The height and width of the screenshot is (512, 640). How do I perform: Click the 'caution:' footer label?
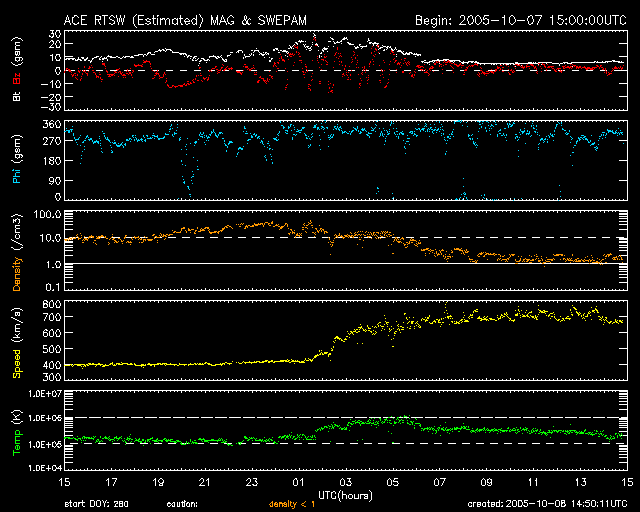(x=182, y=504)
